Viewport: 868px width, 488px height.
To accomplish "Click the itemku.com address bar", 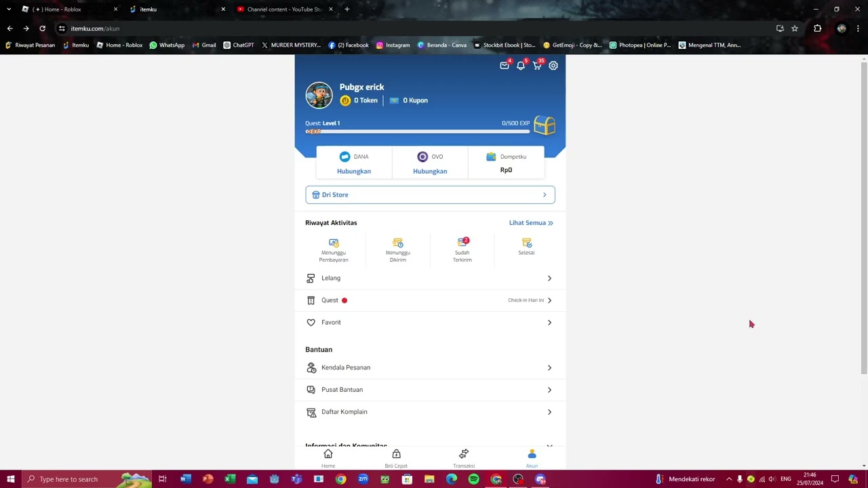I will pyautogui.click(x=414, y=28).
